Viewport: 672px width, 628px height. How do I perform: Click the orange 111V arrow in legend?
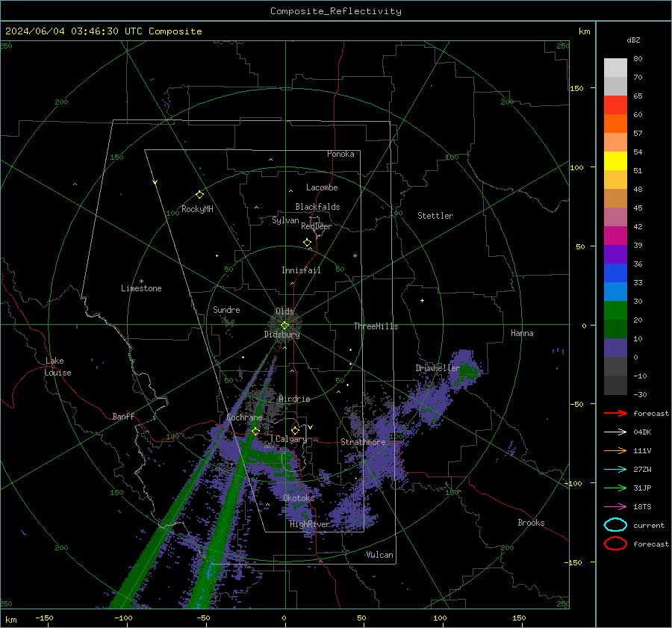coord(615,450)
